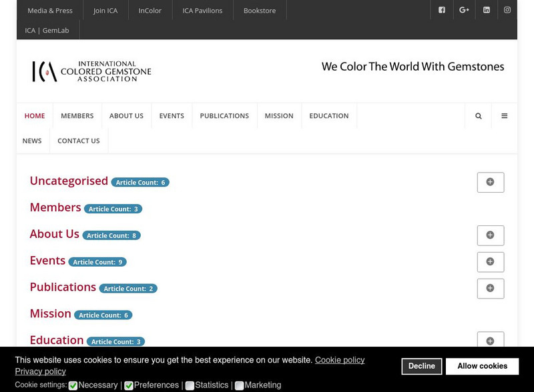Open the ICA Facebook page icon
The width and height of the screenshot is (534, 392).
442,10
